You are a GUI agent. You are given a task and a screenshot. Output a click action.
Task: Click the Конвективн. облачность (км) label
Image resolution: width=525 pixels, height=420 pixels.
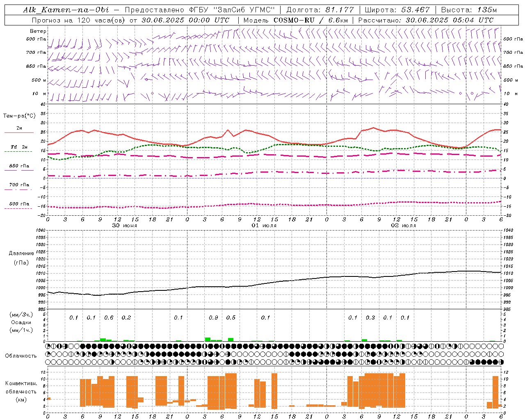21,391
